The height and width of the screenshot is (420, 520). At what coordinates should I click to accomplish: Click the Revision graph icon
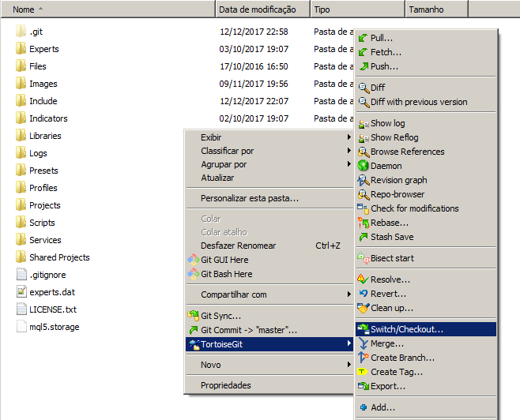(364, 180)
